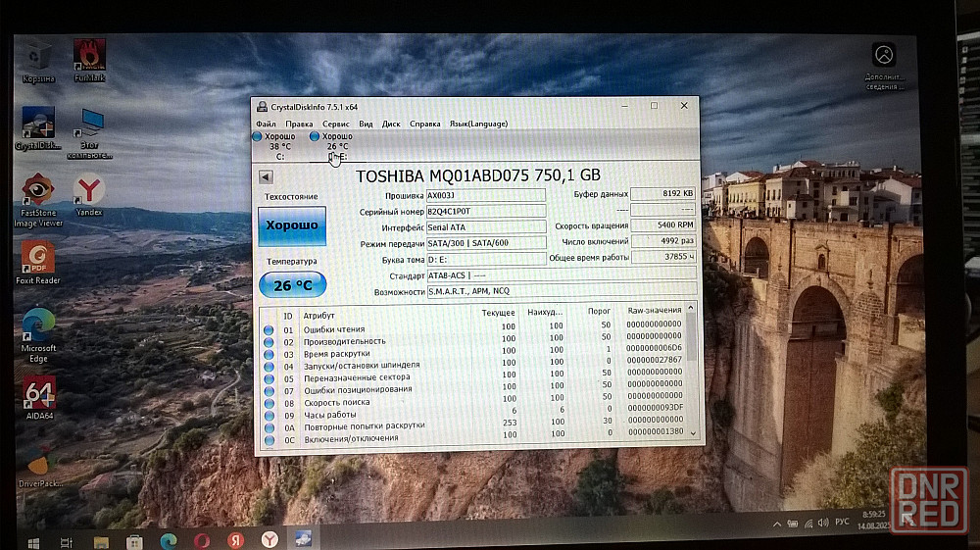
Task: Open the Вид menu
Action: click(x=366, y=124)
